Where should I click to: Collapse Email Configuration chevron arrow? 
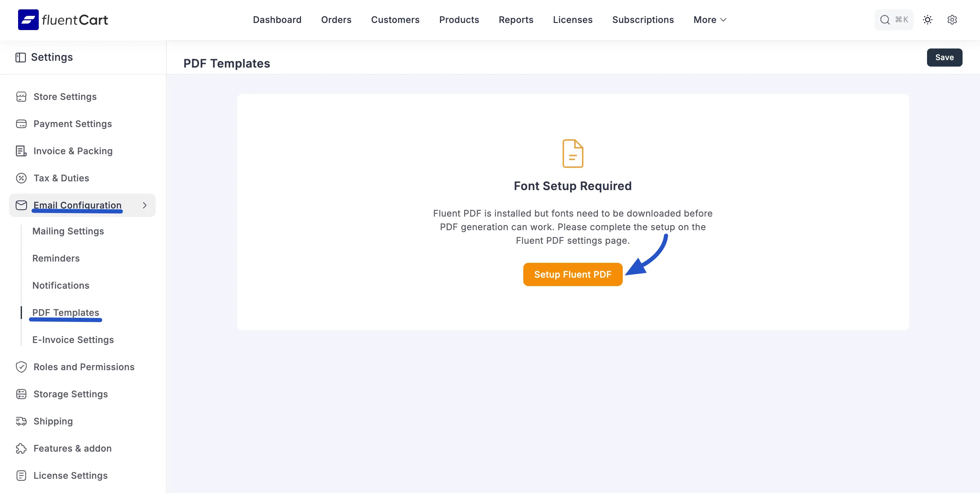pyautogui.click(x=145, y=205)
